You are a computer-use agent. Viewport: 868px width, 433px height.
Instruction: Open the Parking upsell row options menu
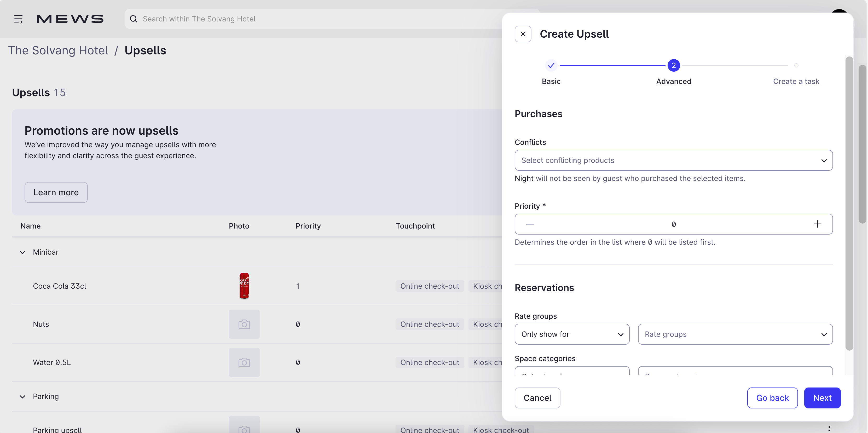point(829,429)
